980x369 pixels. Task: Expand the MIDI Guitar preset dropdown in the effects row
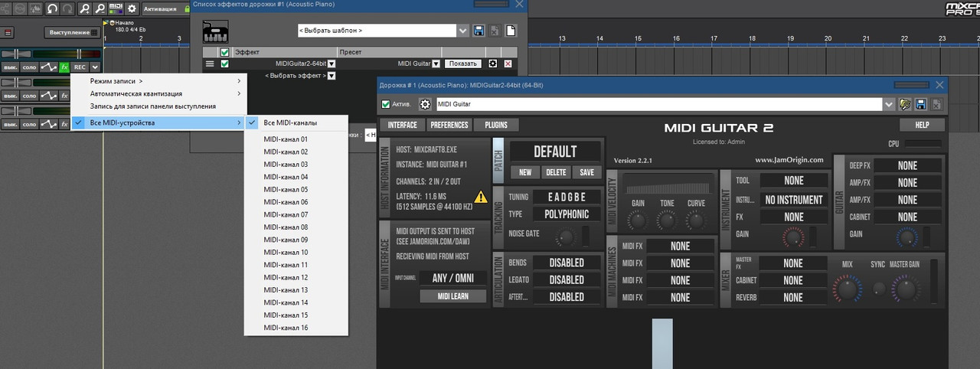coord(436,64)
